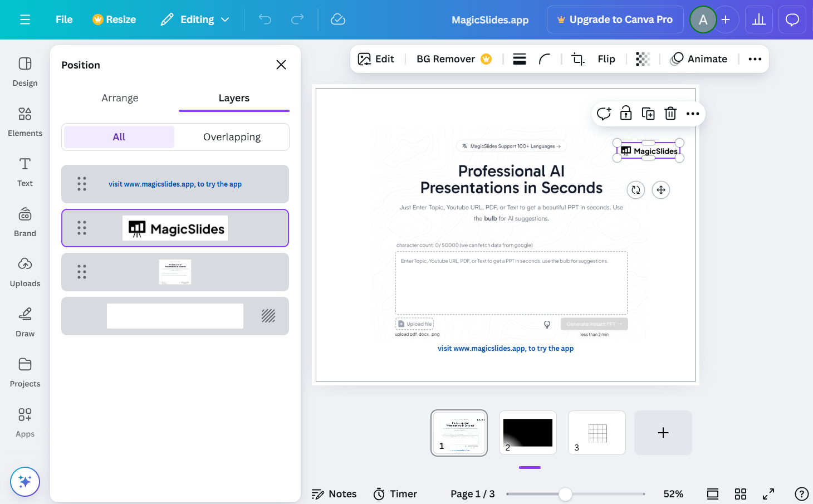Open the Elements sidebar panel

pyautogui.click(x=25, y=122)
